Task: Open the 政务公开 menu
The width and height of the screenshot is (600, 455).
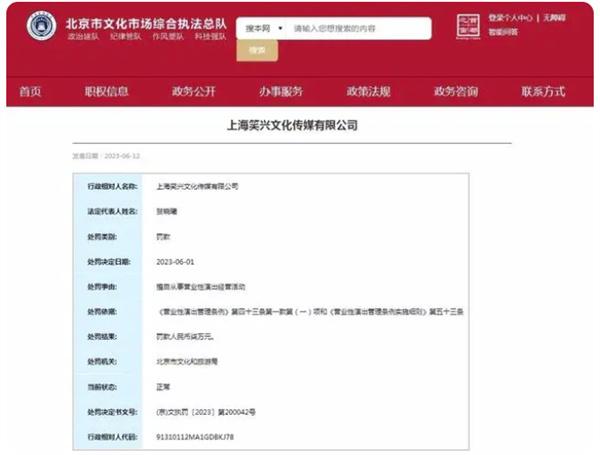Action: 194,91
